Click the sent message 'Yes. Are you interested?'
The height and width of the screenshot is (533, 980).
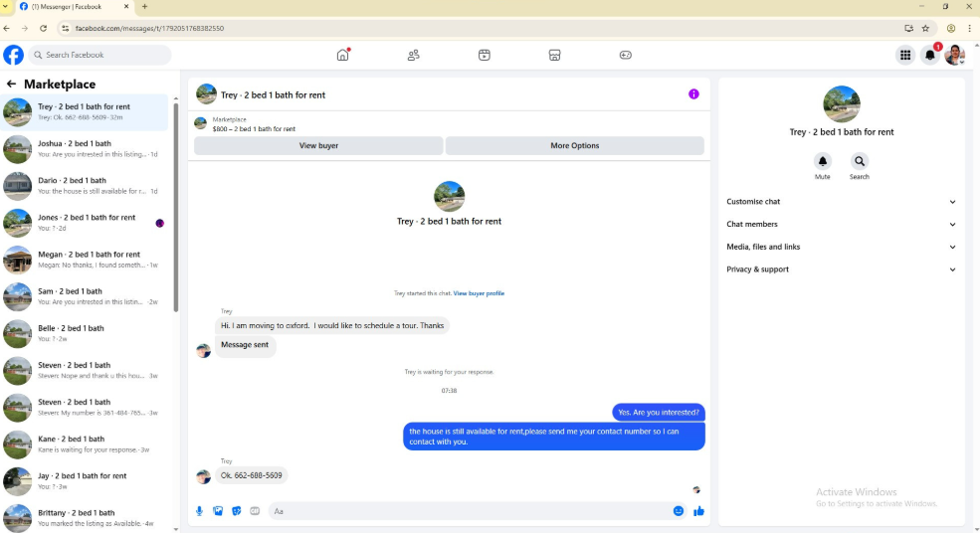coord(658,413)
